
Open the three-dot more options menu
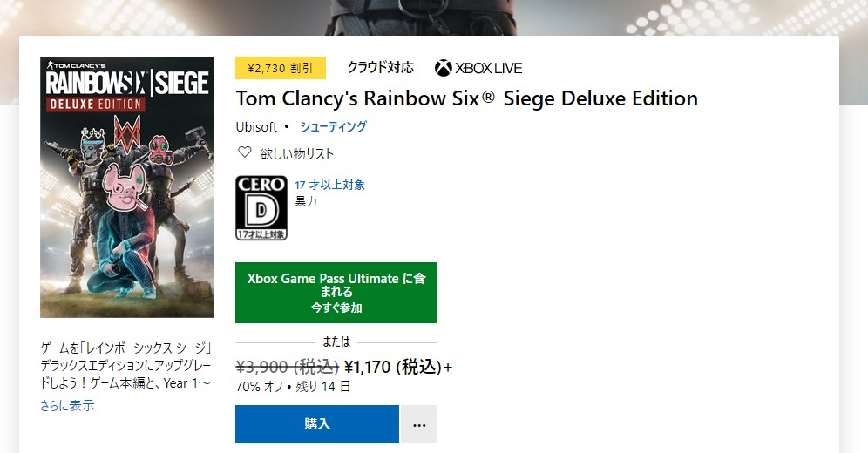pyautogui.click(x=419, y=424)
